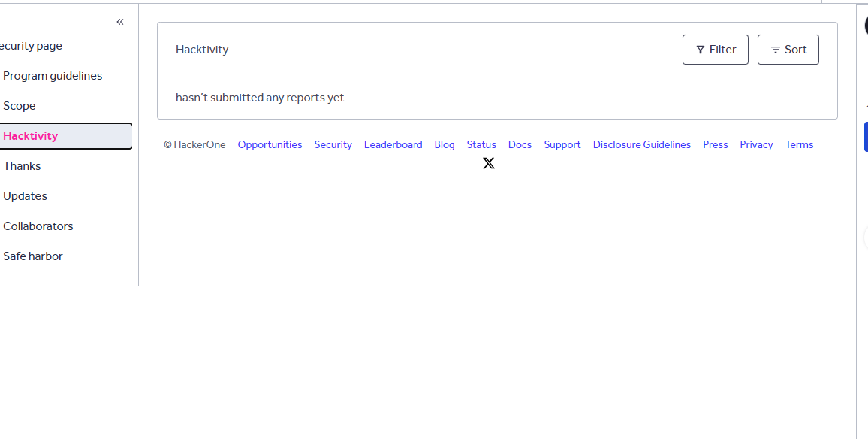Click the Hacktivity panel heading

[x=202, y=50]
